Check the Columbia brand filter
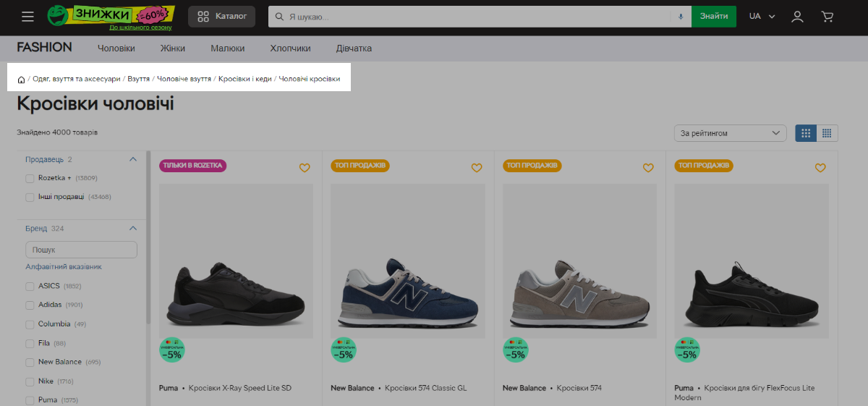The width and height of the screenshot is (868, 406). point(30,324)
